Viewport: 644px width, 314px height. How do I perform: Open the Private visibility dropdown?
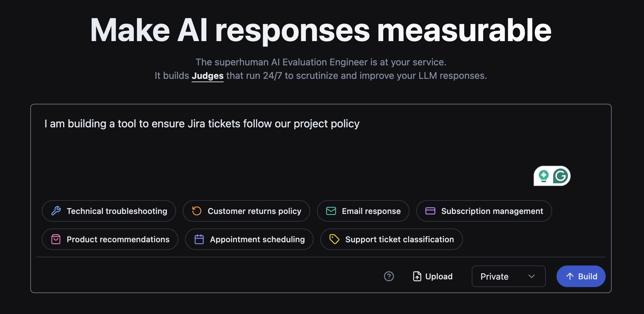point(508,276)
